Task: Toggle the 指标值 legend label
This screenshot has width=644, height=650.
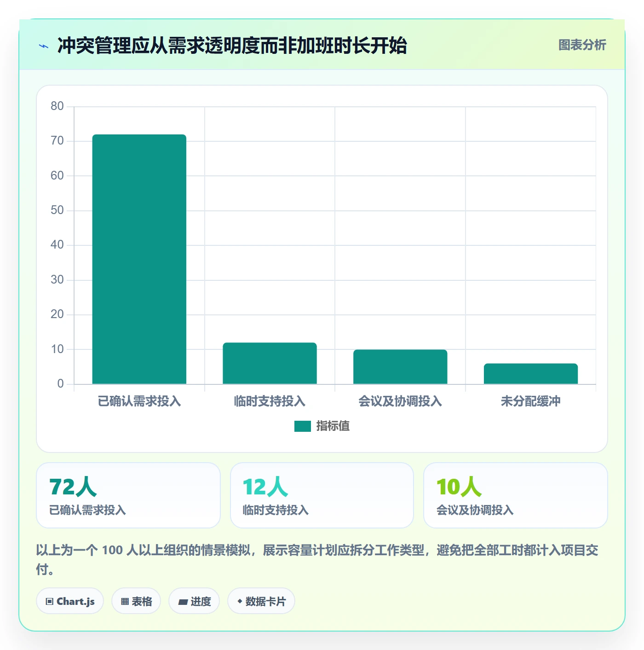Action: pos(333,426)
